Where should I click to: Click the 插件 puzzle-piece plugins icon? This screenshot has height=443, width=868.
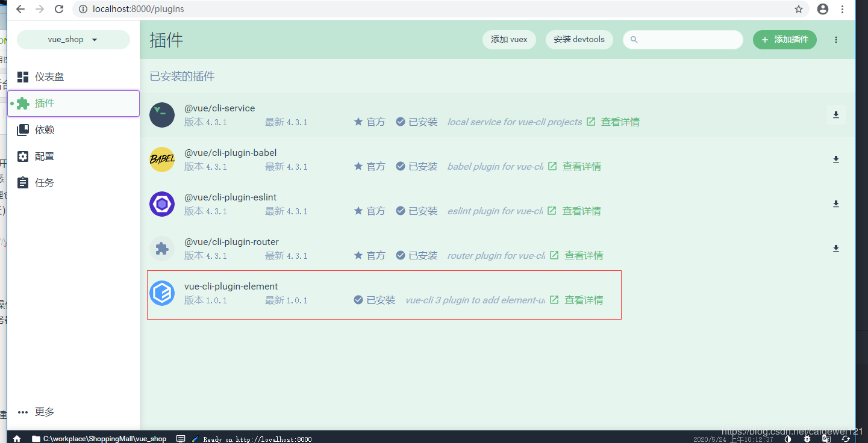point(22,103)
